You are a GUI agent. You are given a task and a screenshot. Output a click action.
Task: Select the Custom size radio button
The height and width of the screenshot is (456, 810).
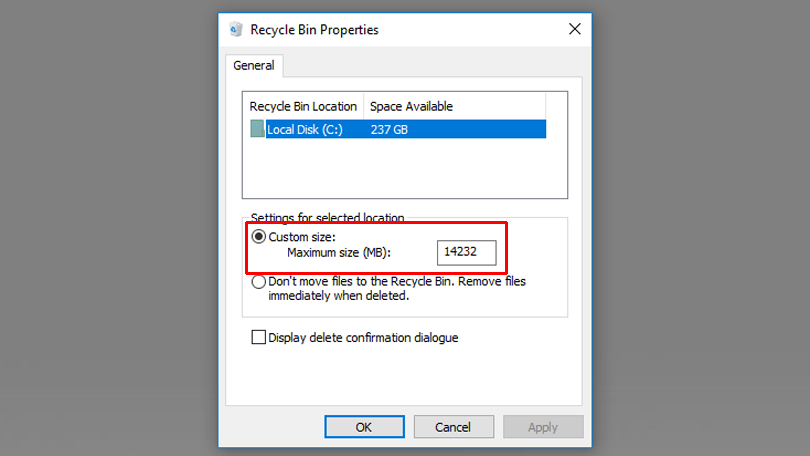[259, 237]
